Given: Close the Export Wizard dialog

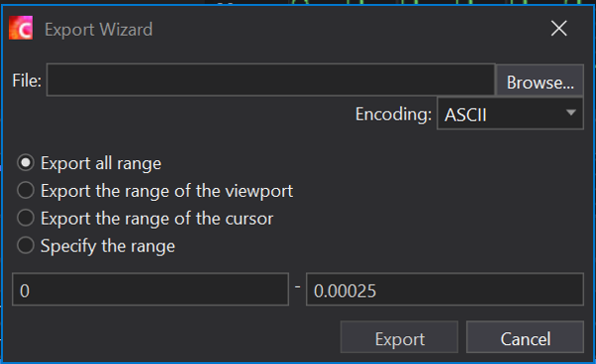Looking at the screenshot, I should pos(558,29).
